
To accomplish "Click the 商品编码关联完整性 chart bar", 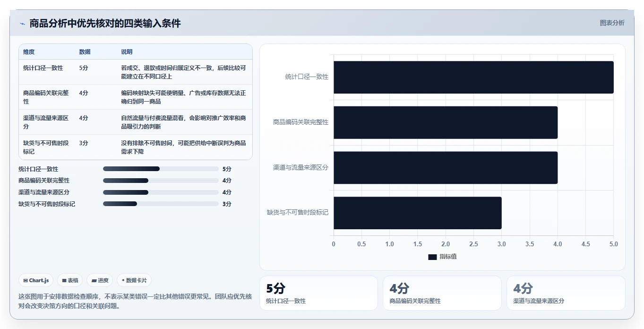I will point(446,122).
